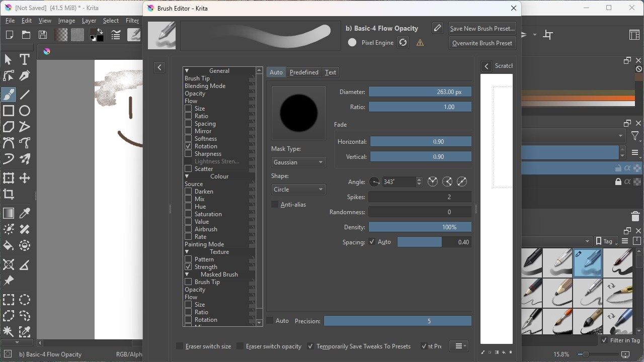Select the Text tool in toolbox
The width and height of the screenshot is (644, 362).
coord(24,59)
